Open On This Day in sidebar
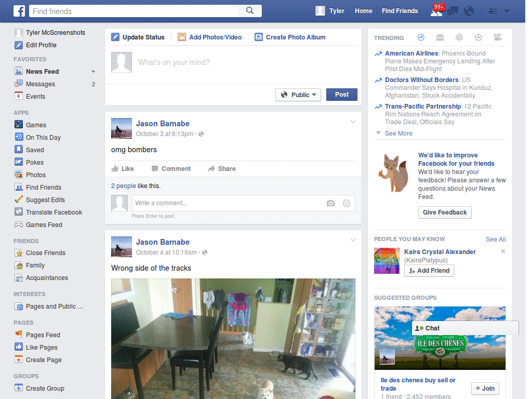 pyautogui.click(x=37, y=137)
